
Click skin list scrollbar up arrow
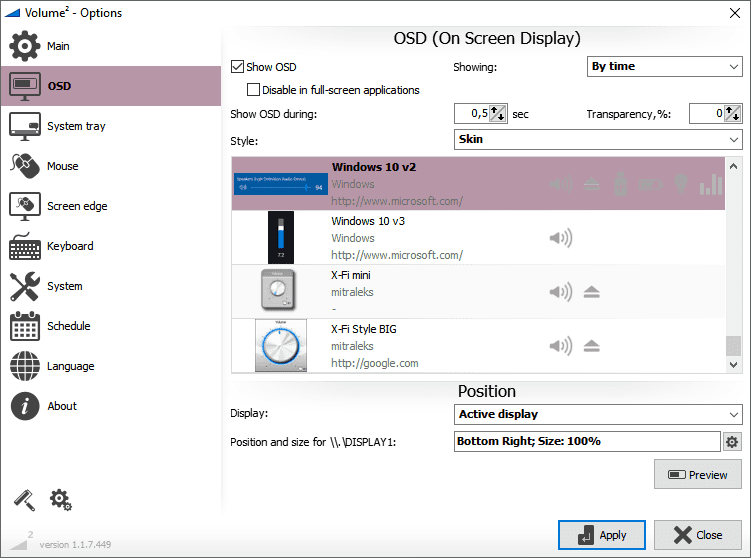733,167
